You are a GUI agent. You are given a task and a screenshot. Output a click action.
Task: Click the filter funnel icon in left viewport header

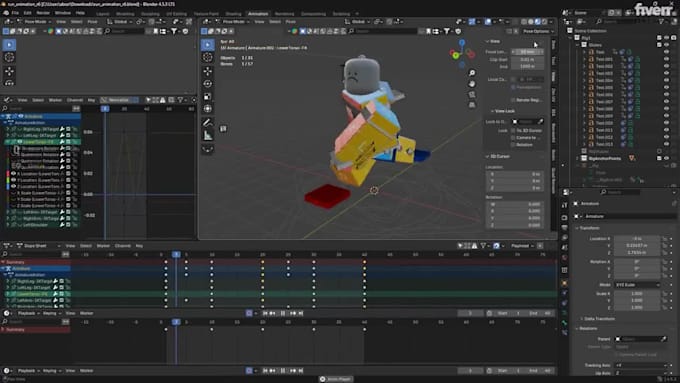click(x=174, y=31)
